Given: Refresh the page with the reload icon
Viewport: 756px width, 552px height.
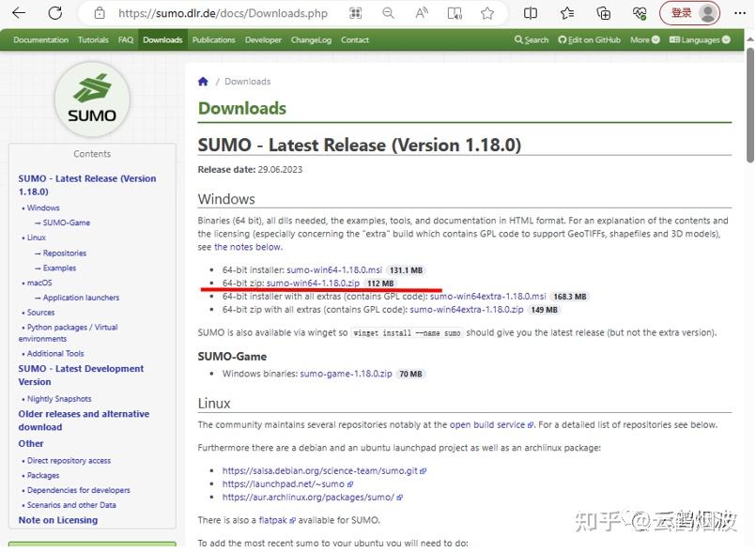Looking at the screenshot, I should pyautogui.click(x=53, y=13).
